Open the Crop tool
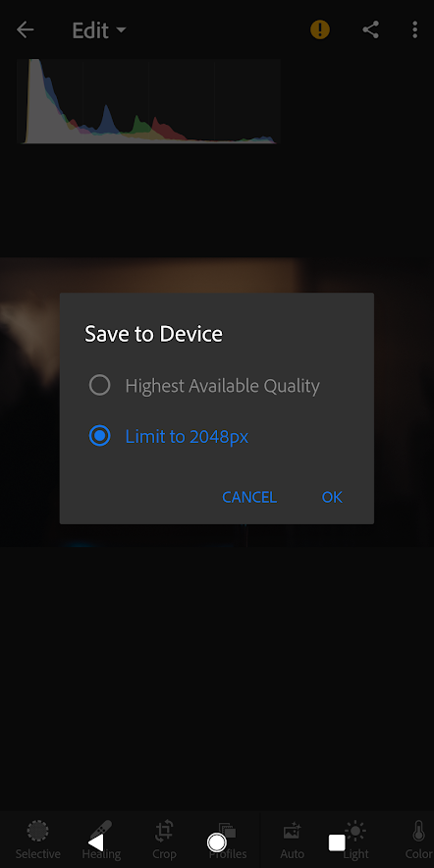This screenshot has width=434, height=868. coord(164,840)
